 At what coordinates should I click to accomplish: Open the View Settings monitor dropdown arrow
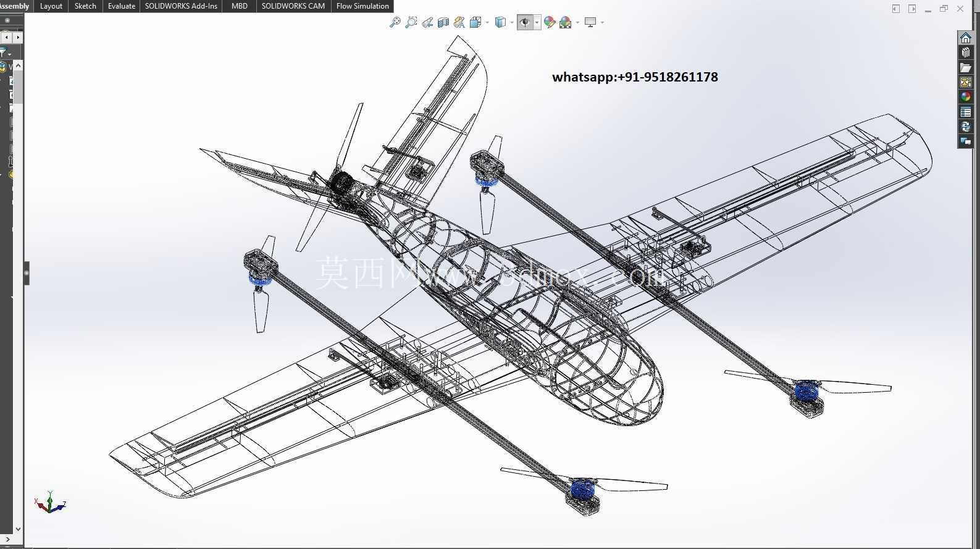pos(602,23)
